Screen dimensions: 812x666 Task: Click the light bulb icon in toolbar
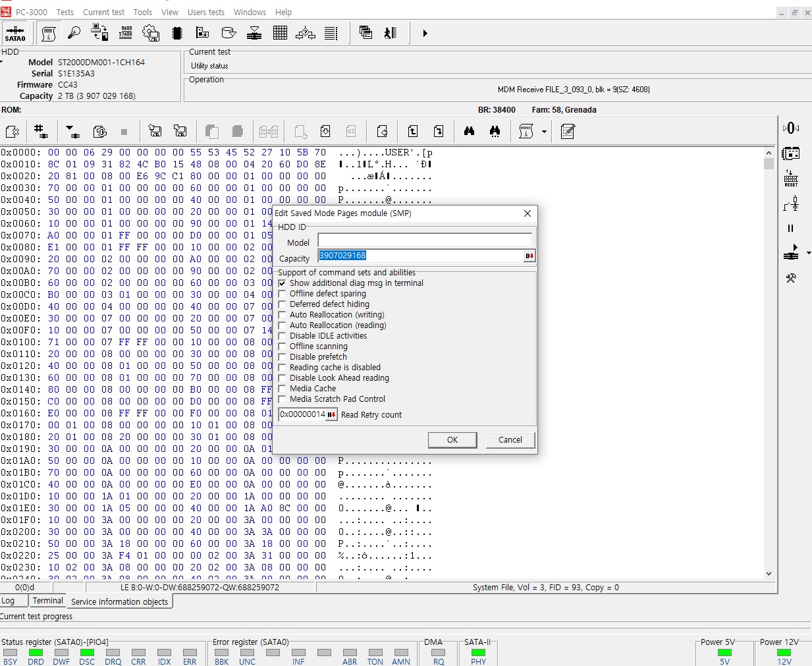tap(74, 33)
